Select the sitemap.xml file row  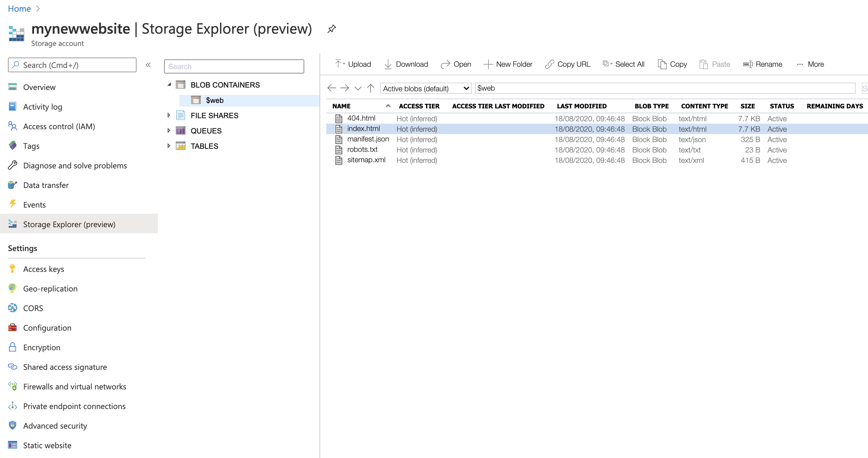pos(597,160)
